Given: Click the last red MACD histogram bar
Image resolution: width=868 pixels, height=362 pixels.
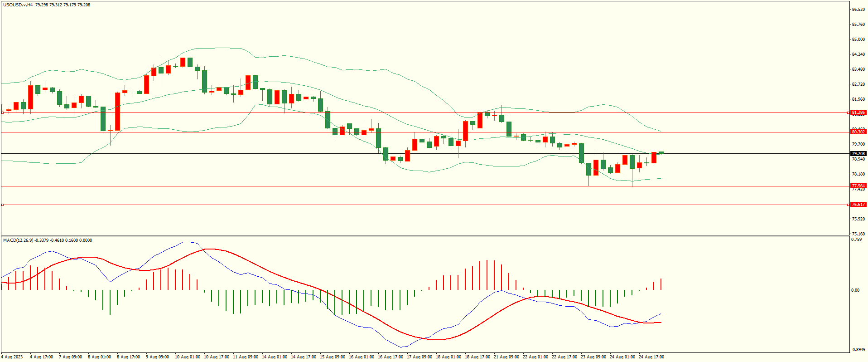Looking at the screenshot, I should [x=661, y=284].
